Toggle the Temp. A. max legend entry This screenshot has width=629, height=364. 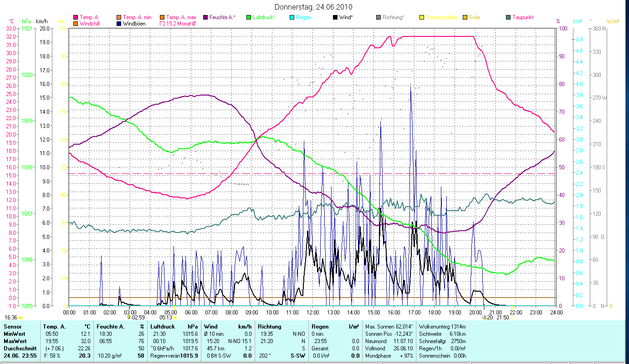click(x=162, y=17)
